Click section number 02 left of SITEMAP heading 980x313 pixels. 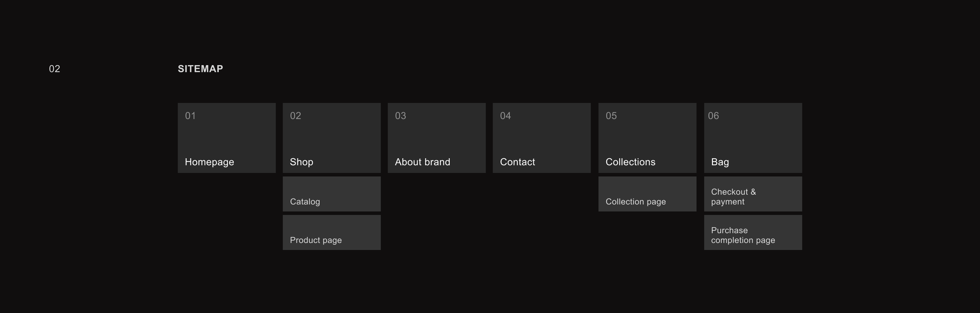[x=54, y=69]
